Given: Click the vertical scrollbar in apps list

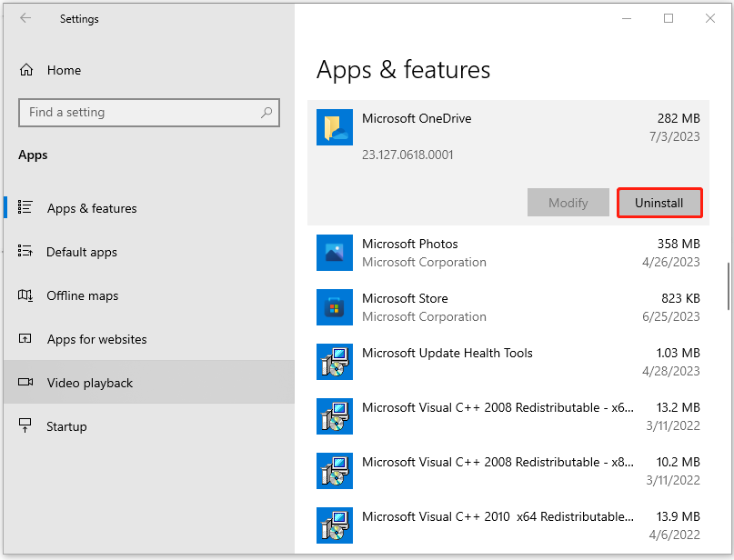Looking at the screenshot, I should pyautogui.click(x=727, y=287).
